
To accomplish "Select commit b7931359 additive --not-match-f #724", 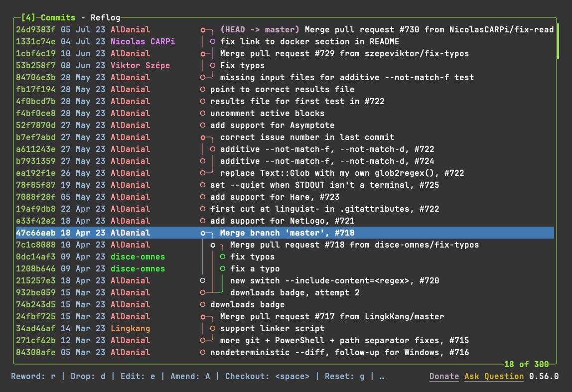I will point(285,161).
